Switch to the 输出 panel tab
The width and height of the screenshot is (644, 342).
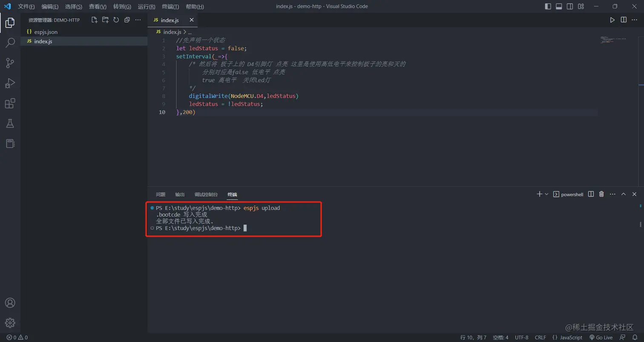click(180, 194)
